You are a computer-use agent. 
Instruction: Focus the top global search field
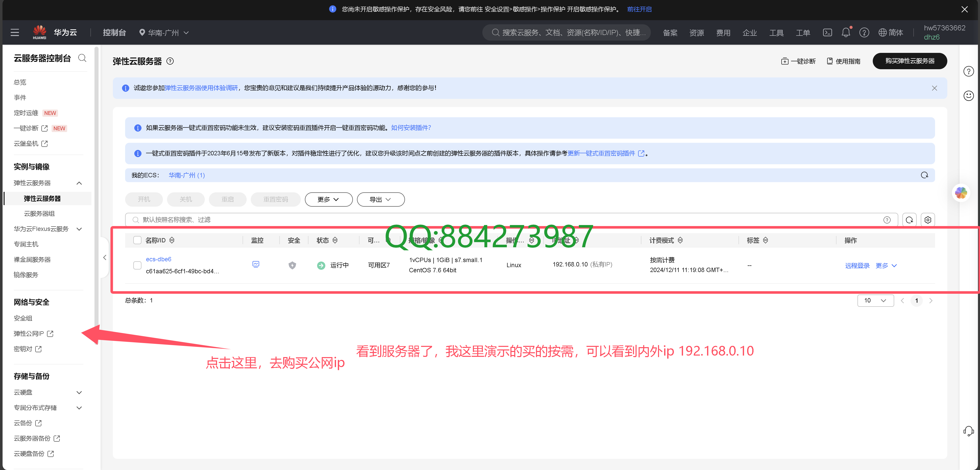click(566, 33)
